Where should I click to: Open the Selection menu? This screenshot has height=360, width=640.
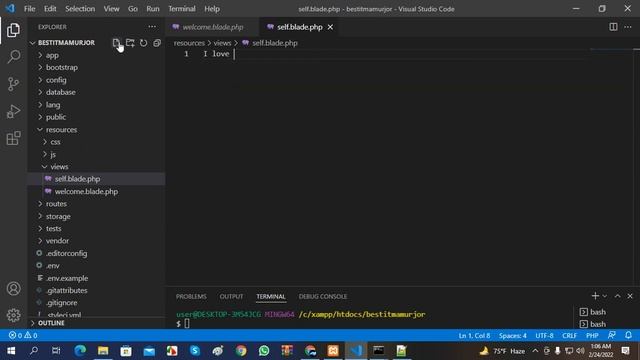pos(80,9)
